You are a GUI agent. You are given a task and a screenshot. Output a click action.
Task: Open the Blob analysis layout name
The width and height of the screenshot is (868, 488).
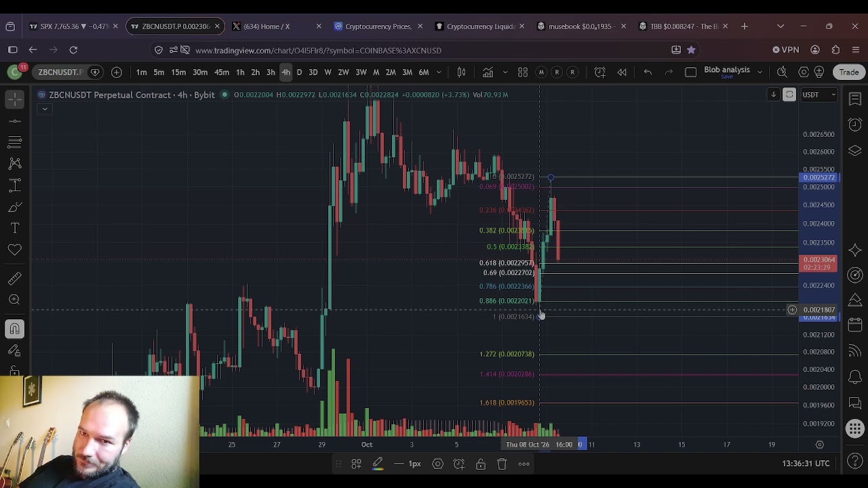[x=726, y=71]
